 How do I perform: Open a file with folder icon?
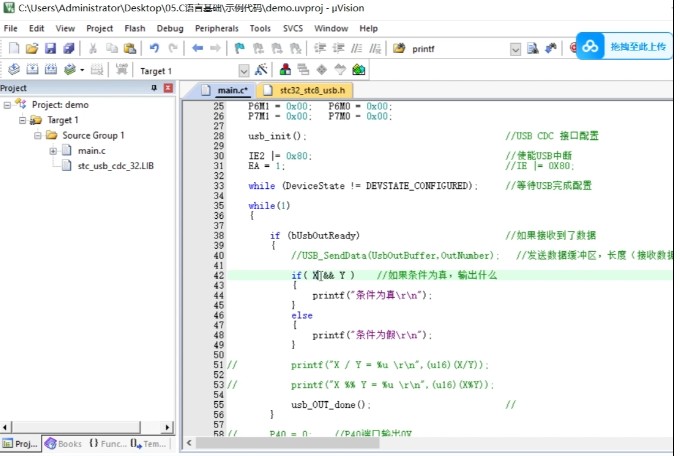(32, 48)
